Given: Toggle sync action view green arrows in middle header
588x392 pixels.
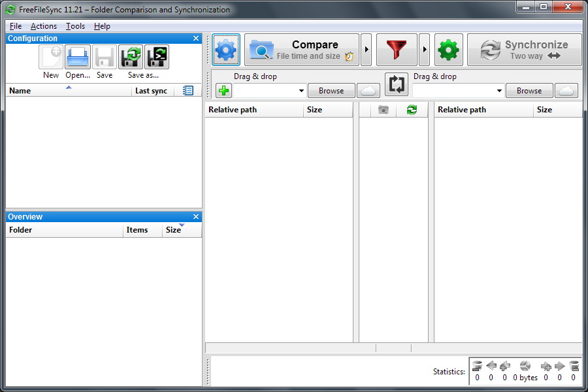Looking at the screenshot, I should 412,110.
